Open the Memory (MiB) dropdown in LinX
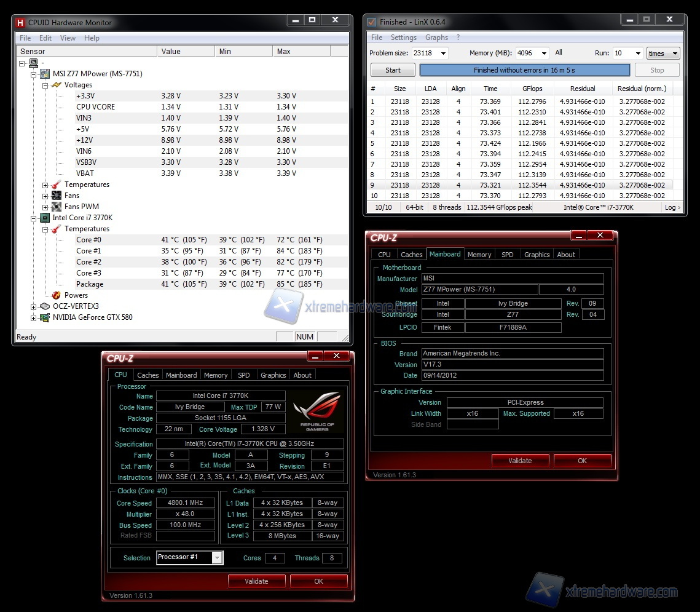Viewport: 700px width, 612px height. [x=544, y=54]
